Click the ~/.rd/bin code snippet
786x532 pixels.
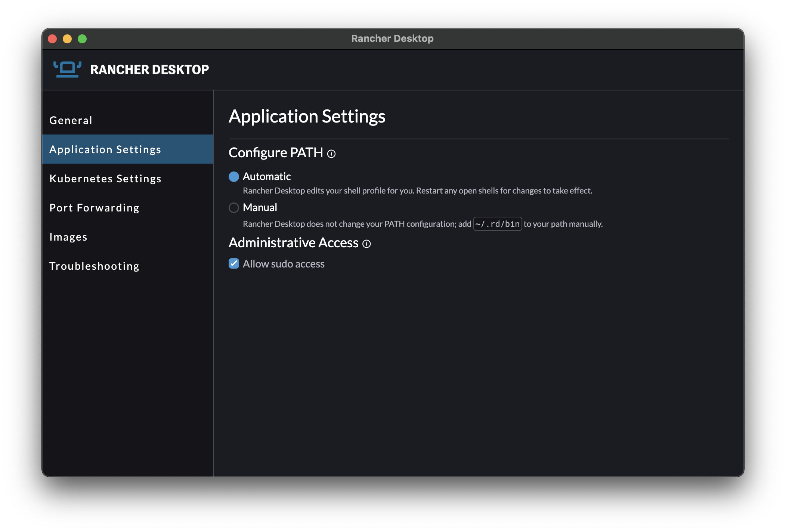coord(497,224)
